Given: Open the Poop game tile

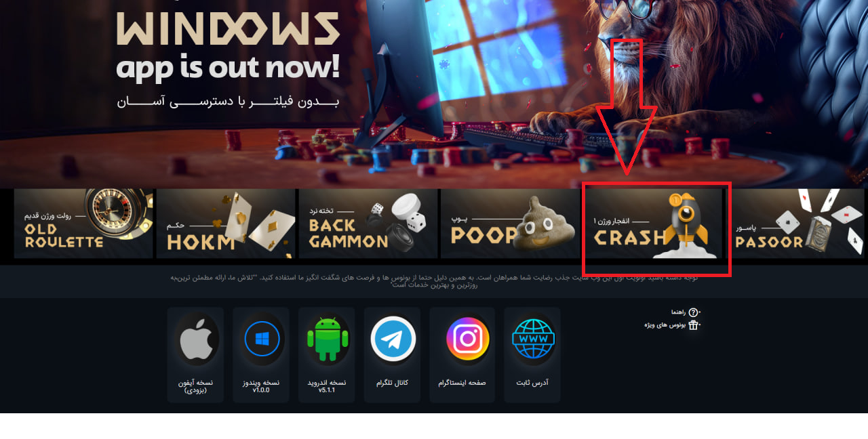Looking at the screenshot, I should click(510, 224).
